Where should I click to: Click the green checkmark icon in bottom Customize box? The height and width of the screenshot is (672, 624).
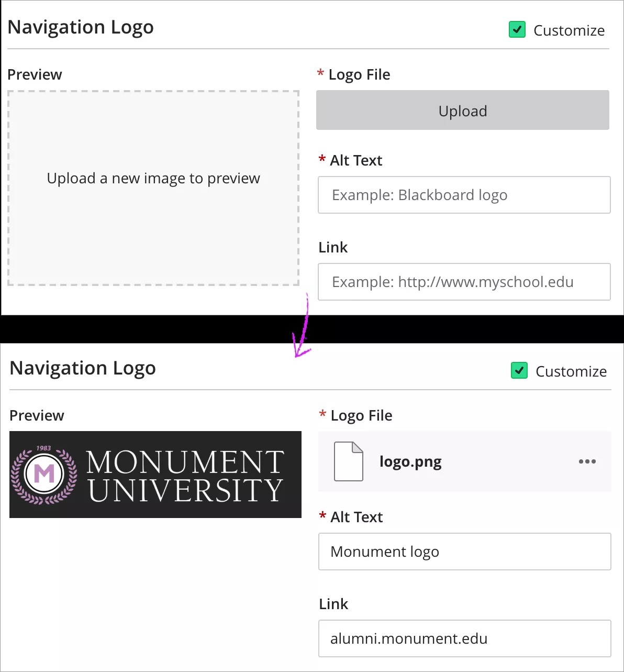pyautogui.click(x=519, y=371)
